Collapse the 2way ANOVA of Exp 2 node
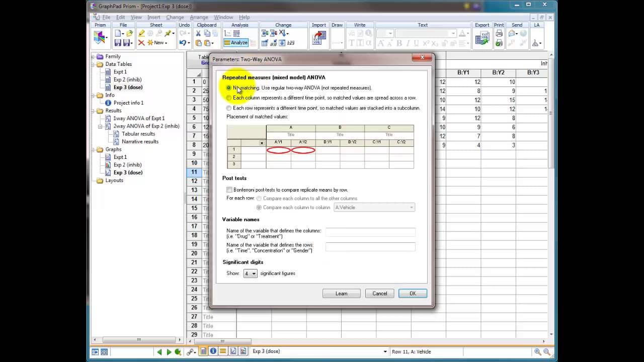Image resolution: width=644 pixels, height=362 pixels. coord(100,126)
